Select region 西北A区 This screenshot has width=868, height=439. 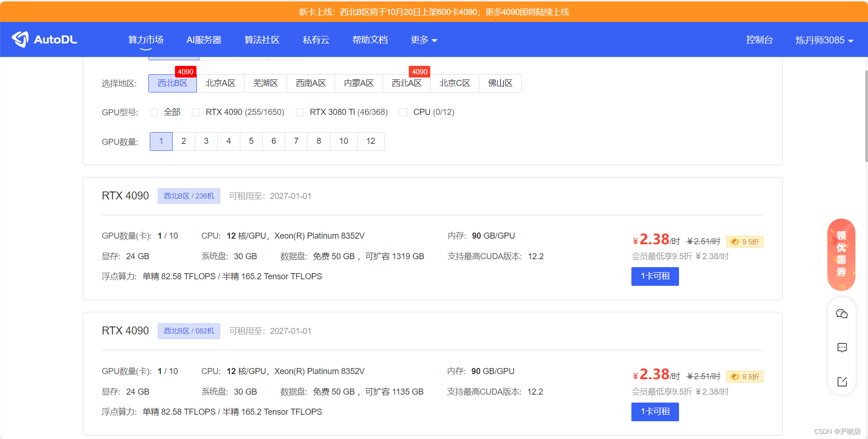pyautogui.click(x=406, y=83)
